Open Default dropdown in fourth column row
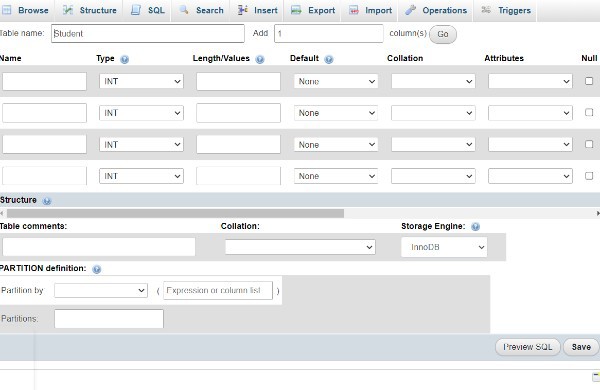600x390 pixels. pyautogui.click(x=336, y=176)
